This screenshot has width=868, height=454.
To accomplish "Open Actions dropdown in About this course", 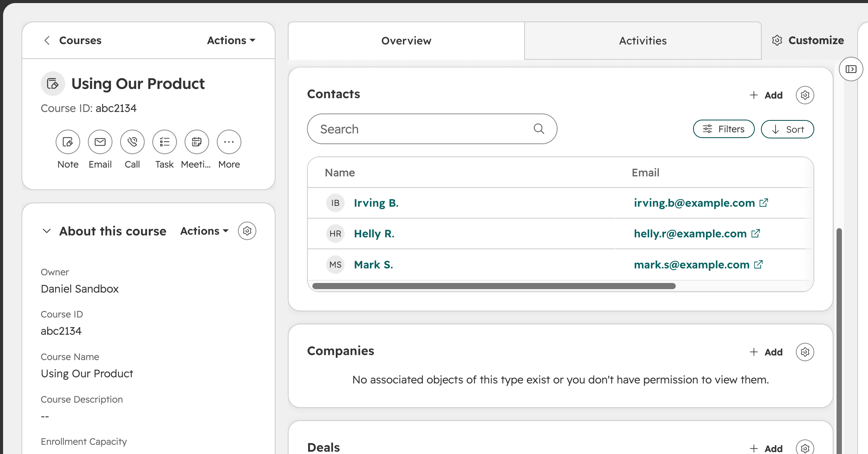I will [x=205, y=231].
